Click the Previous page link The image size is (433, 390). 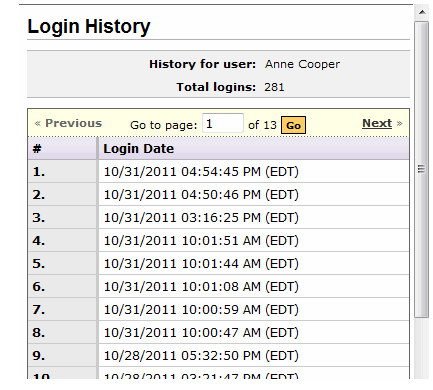coord(73,123)
